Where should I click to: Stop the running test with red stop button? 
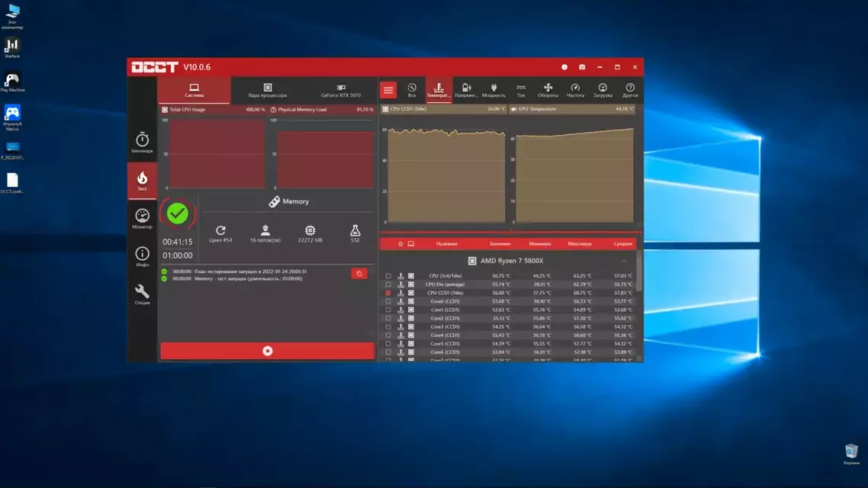(x=268, y=351)
